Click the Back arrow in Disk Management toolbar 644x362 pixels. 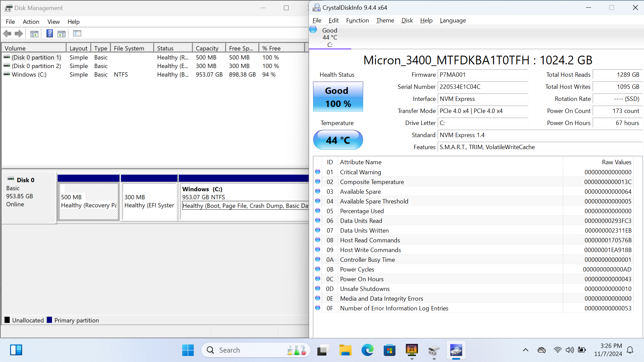click(x=7, y=34)
